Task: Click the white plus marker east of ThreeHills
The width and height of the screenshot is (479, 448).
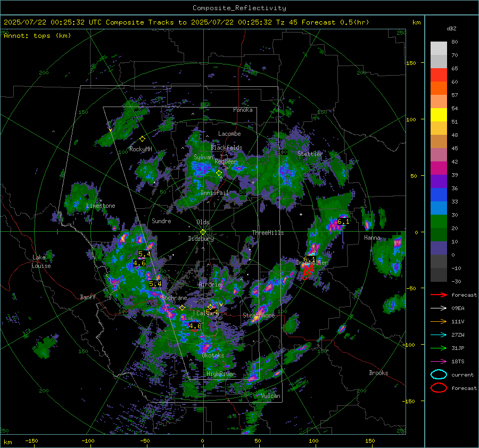Action: pos(301,214)
